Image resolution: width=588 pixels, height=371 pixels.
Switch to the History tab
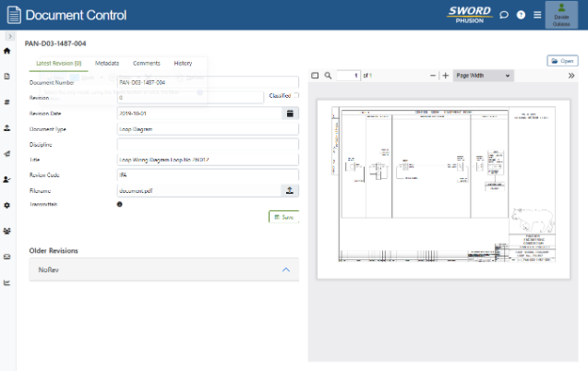[x=183, y=63]
